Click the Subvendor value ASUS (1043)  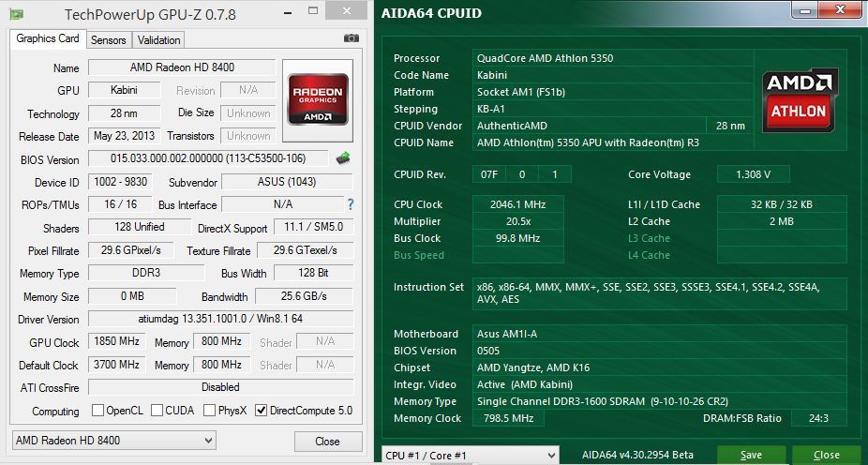coord(287,182)
